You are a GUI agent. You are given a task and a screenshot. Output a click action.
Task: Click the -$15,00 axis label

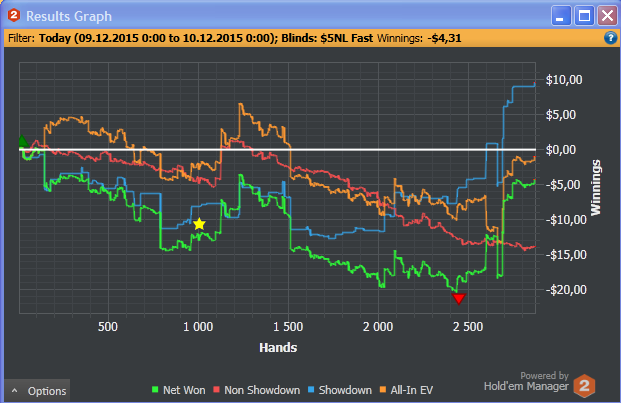(566, 255)
